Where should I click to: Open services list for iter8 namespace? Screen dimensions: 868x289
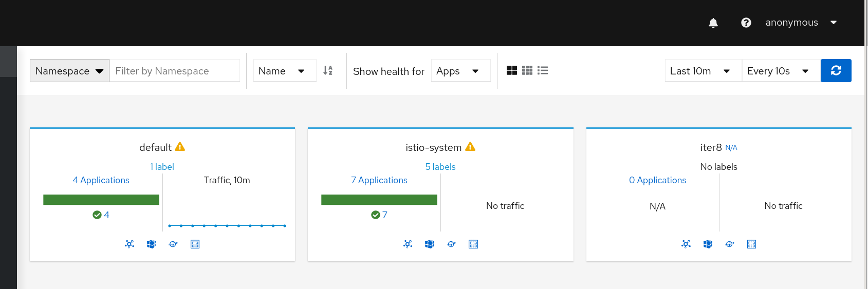[x=730, y=244]
